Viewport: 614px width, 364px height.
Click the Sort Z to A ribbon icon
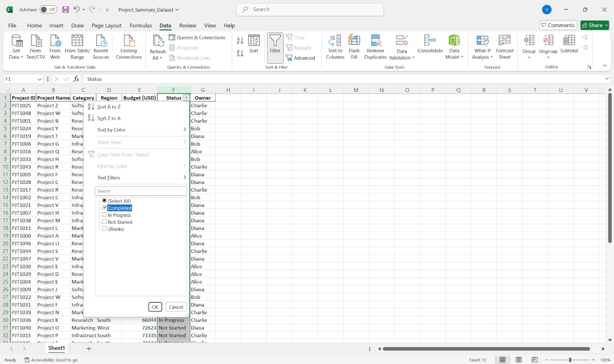click(x=240, y=53)
